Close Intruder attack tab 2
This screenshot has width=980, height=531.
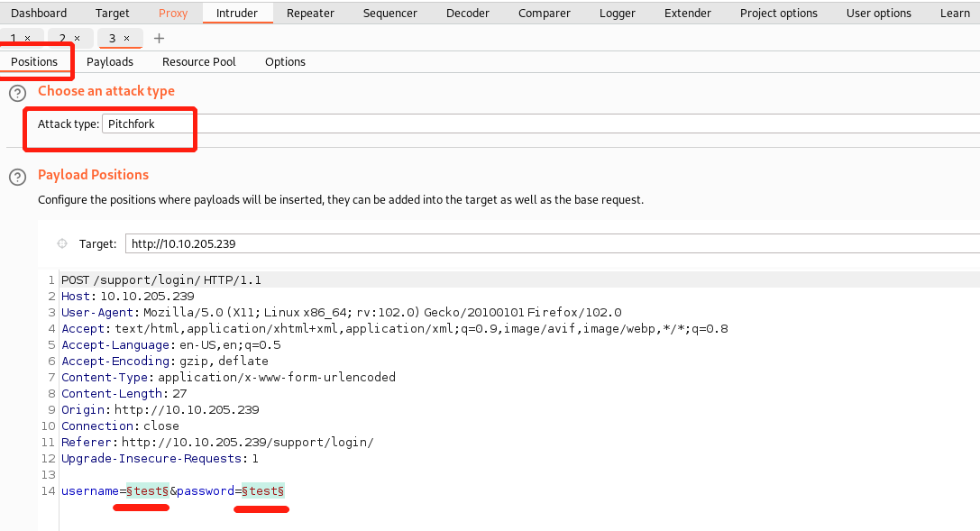coord(77,39)
